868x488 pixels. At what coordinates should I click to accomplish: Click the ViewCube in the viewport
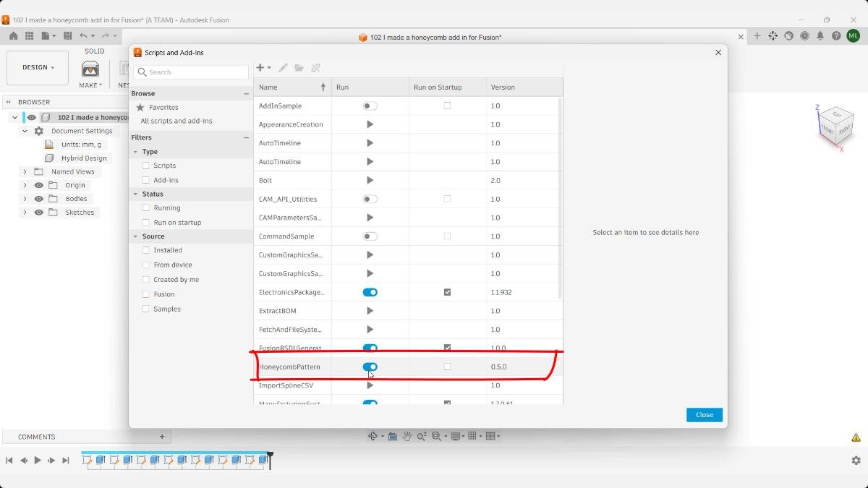click(x=837, y=126)
